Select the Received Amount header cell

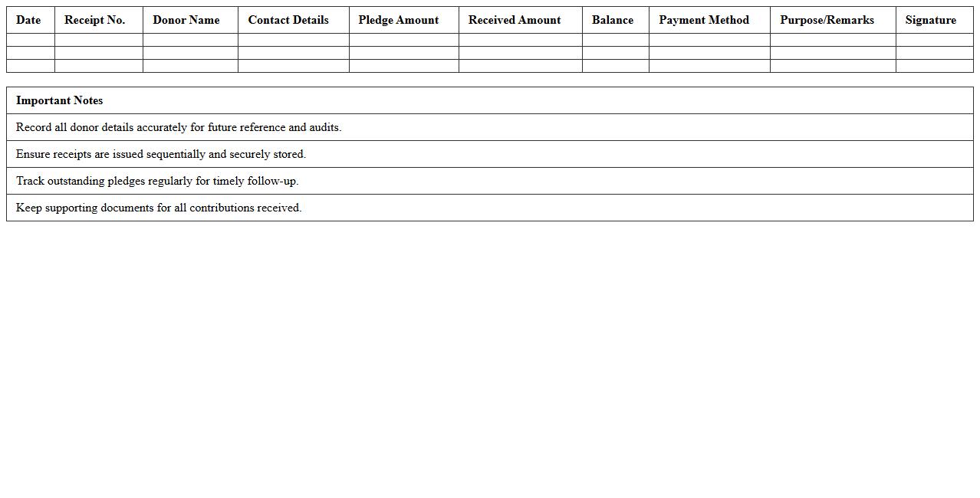pyautogui.click(x=515, y=20)
